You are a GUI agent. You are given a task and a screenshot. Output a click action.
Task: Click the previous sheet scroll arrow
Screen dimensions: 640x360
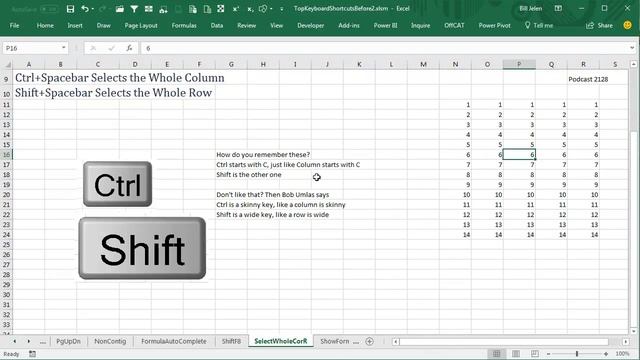click(15, 341)
